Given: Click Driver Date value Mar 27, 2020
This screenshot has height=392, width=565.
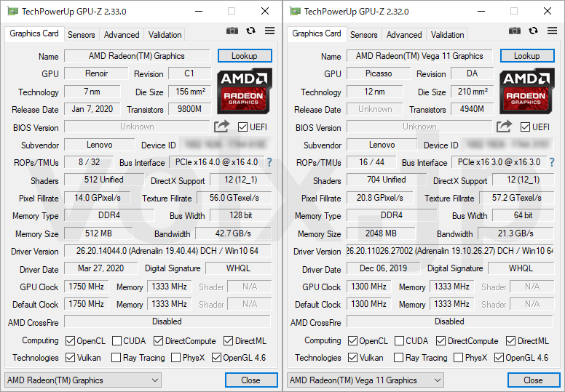Looking at the screenshot, I should (x=101, y=268).
